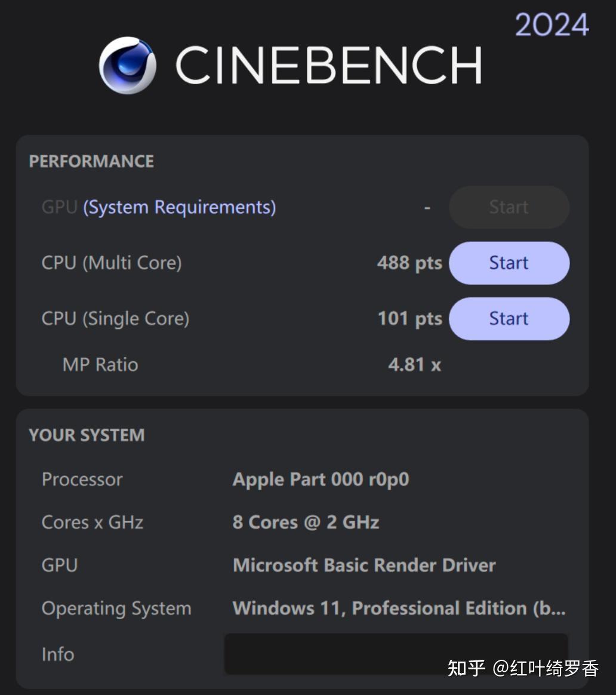The width and height of the screenshot is (616, 695).
Task: Select the Processor entry Apple Part 000 r0p0
Action: point(321,479)
